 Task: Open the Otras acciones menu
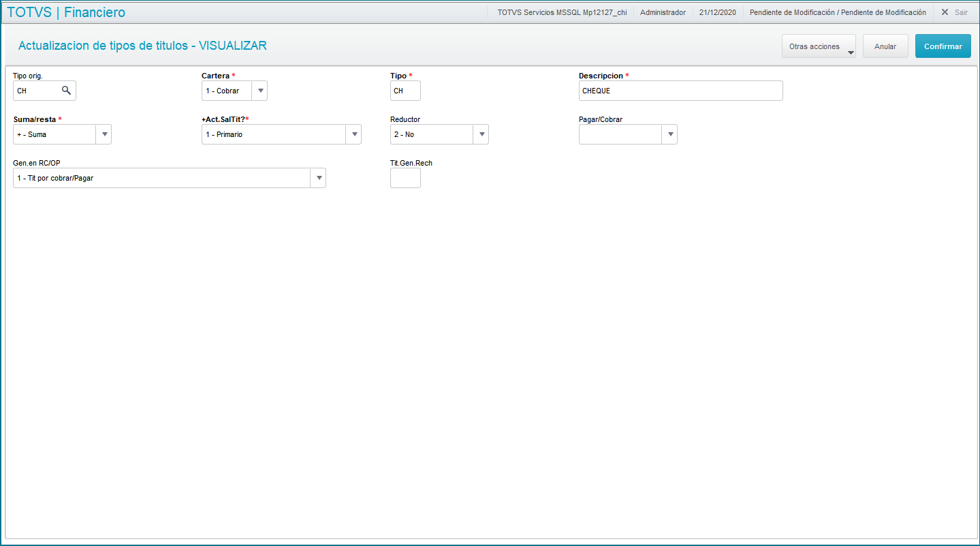coord(819,46)
